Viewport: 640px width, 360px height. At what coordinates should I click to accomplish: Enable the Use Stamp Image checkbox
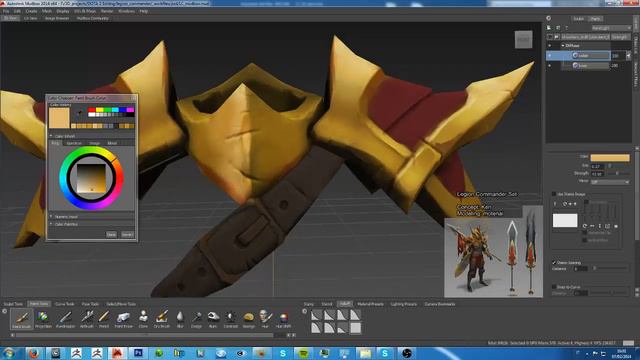pos(554,194)
